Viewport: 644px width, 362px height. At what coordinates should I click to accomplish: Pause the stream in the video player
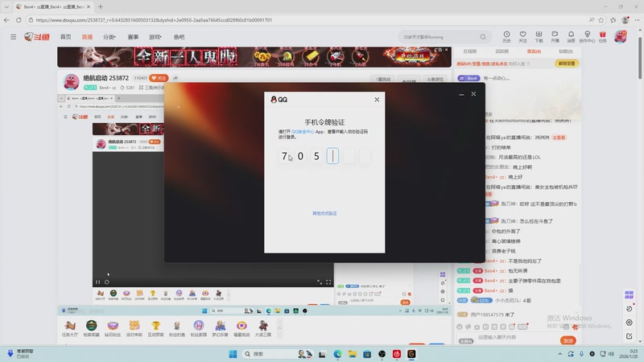click(x=97, y=282)
